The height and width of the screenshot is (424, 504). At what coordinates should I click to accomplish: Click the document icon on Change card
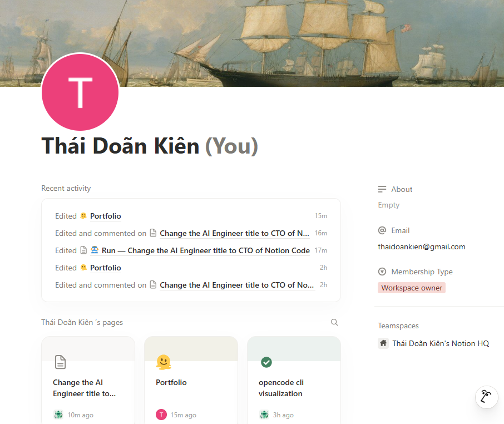(x=61, y=362)
